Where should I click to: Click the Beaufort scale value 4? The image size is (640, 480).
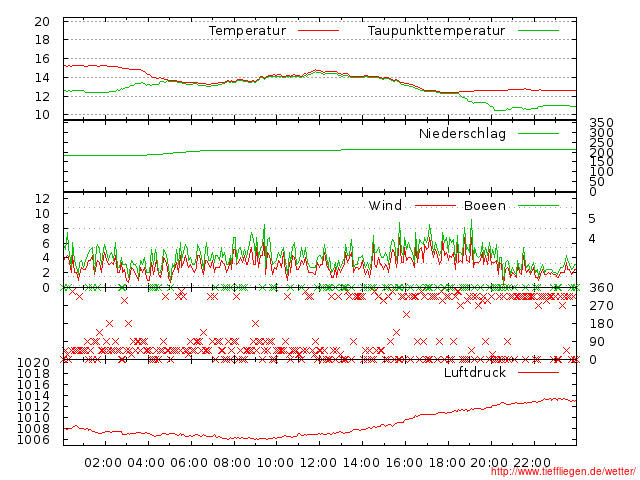(592, 239)
